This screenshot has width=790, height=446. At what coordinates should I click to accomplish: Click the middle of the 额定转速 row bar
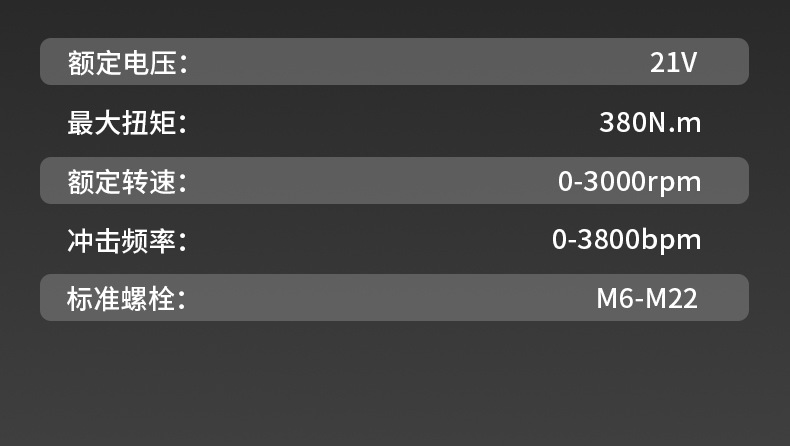(394, 180)
